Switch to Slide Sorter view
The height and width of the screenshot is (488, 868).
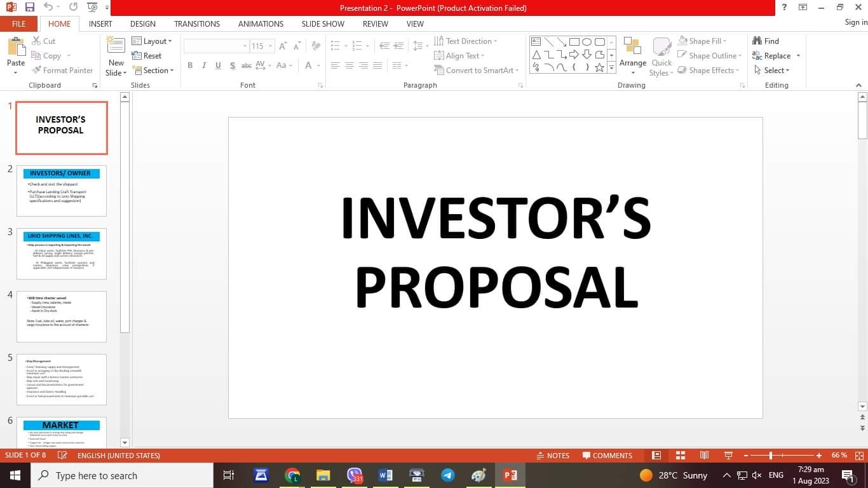(x=680, y=456)
